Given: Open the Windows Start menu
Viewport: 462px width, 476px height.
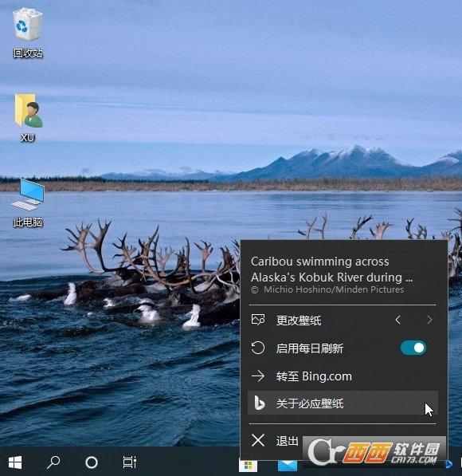Looking at the screenshot, I should point(15,462).
